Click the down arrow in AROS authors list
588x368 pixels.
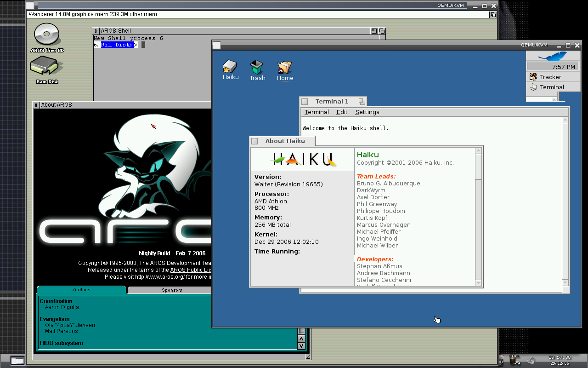click(x=301, y=345)
